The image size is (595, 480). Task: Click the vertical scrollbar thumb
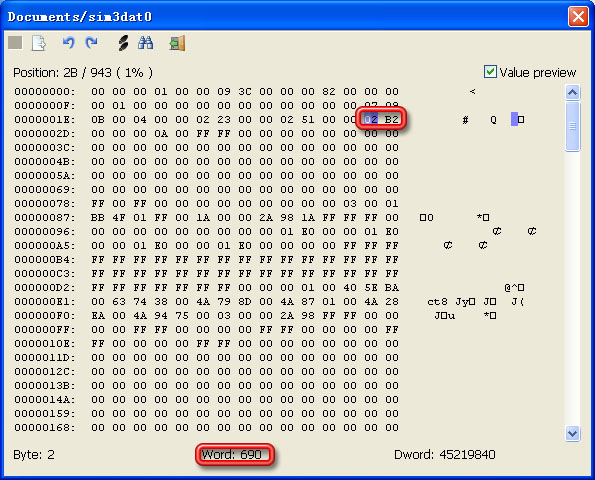click(x=572, y=126)
